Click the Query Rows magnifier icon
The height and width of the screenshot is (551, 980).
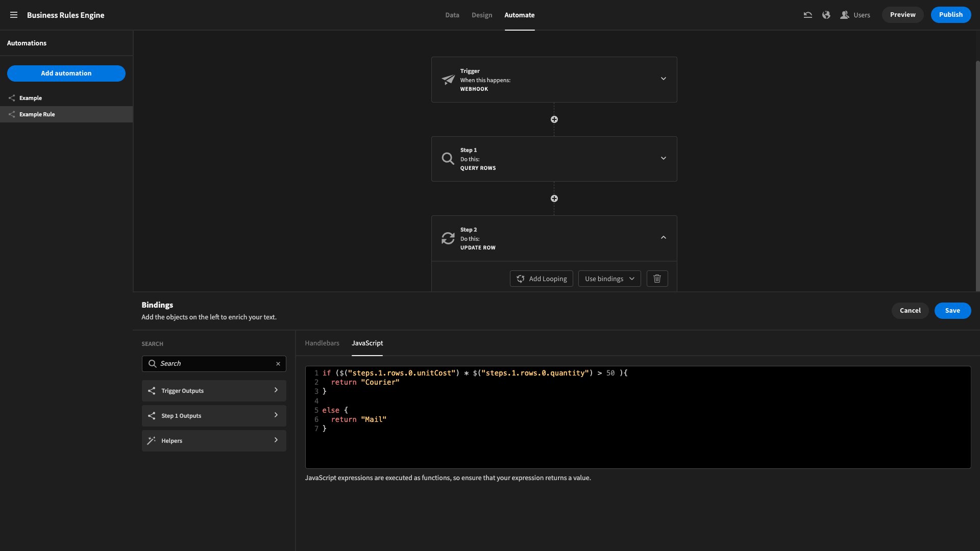coord(448,159)
